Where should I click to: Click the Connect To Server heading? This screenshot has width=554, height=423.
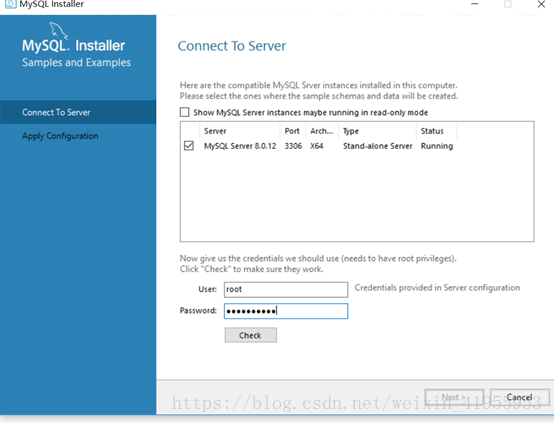coord(232,46)
